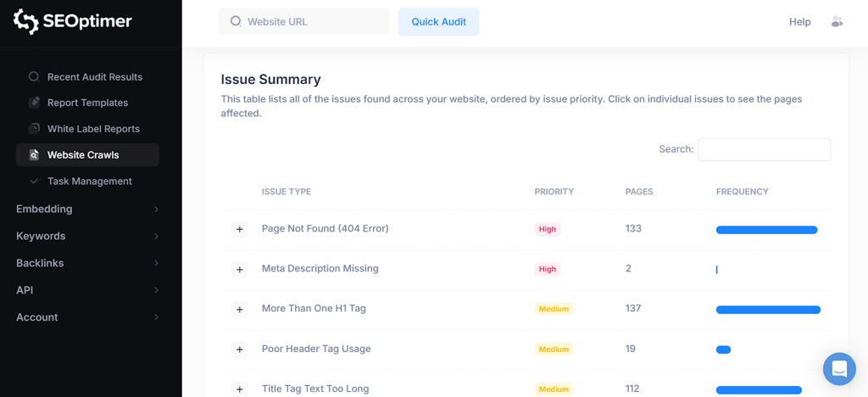
Task: Expand the Meta Description Missing row
Action: [240, 269]
